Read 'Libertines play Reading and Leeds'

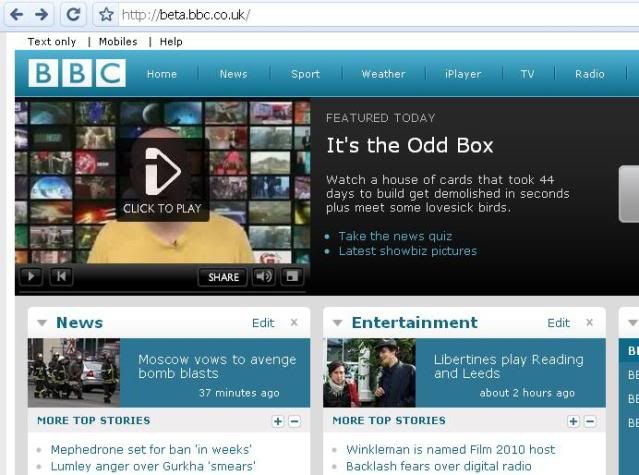pos(509,366)
